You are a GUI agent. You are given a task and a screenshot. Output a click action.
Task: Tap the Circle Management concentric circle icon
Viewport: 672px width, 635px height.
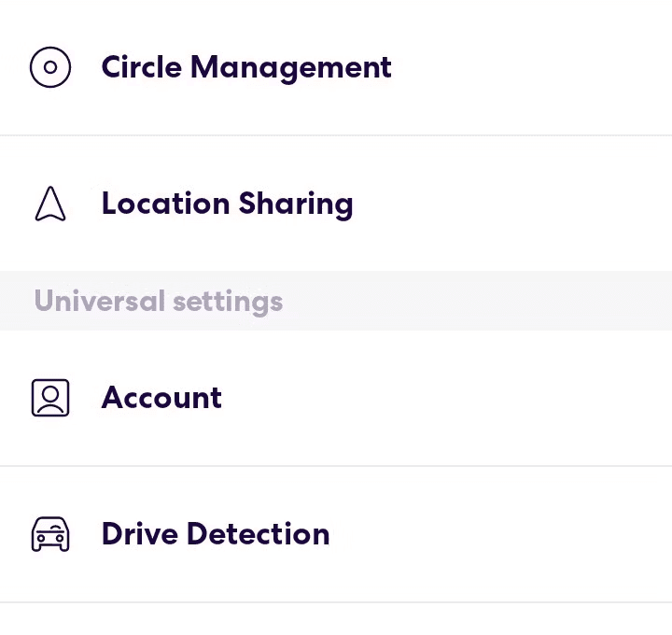(50, 67)
